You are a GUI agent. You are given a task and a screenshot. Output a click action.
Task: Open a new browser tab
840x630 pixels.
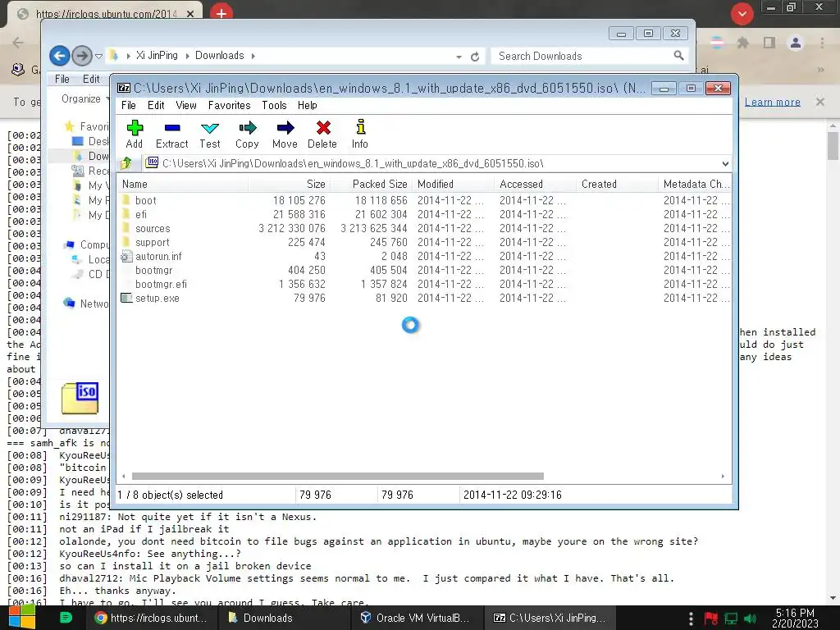click(x=221, y=13)
